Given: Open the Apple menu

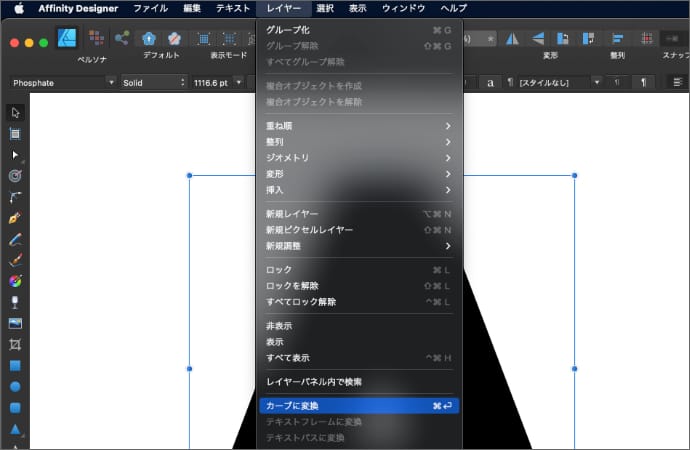Looking at the screenshot, I should coord(17,8).
